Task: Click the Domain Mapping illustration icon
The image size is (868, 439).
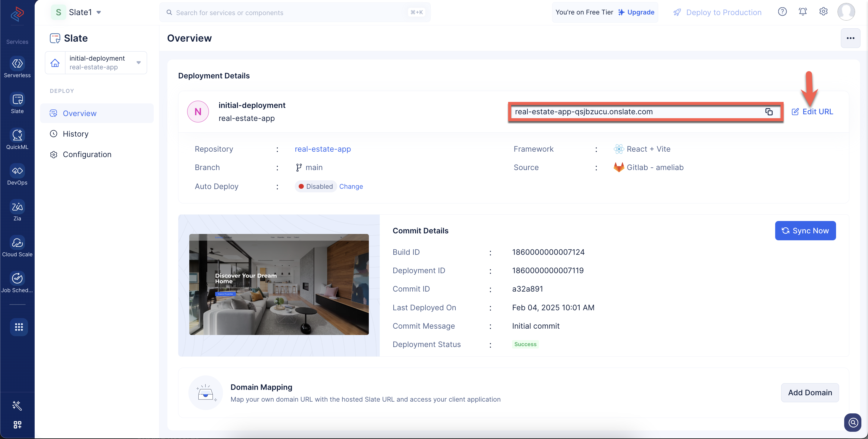Action: click(206, 393)
